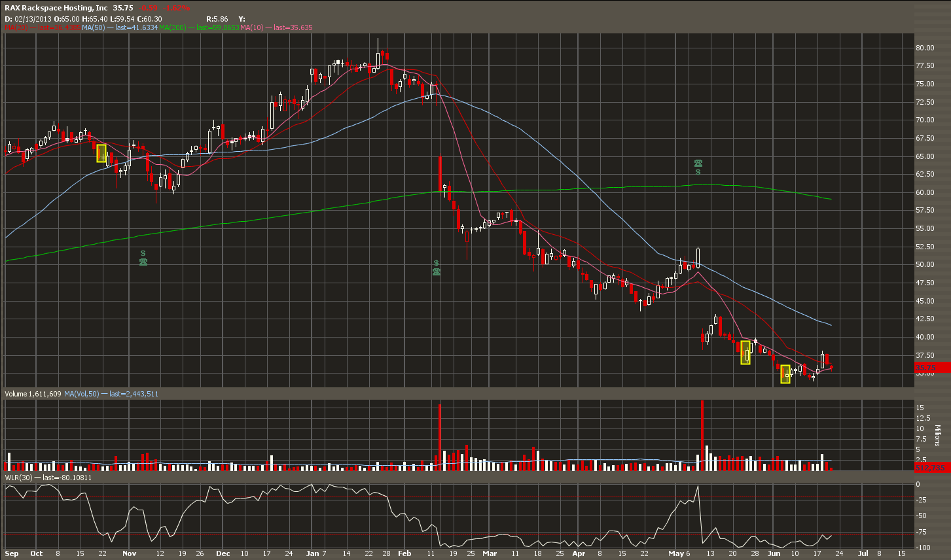Image resolution: width=951 pixels, height=560 pixels.
Task: Click the tall red February volume spike bar
Action: coord(440,438)
